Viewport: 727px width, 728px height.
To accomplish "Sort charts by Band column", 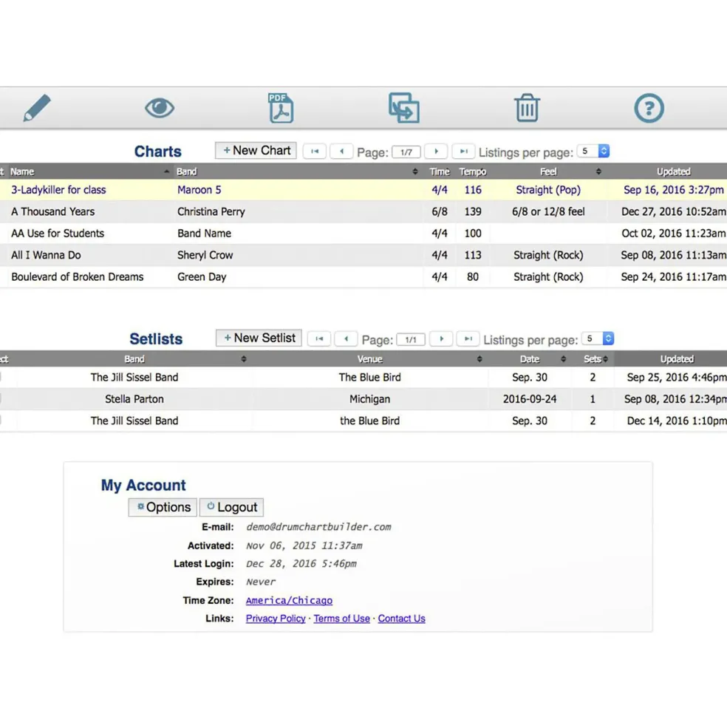I will 297,171.
